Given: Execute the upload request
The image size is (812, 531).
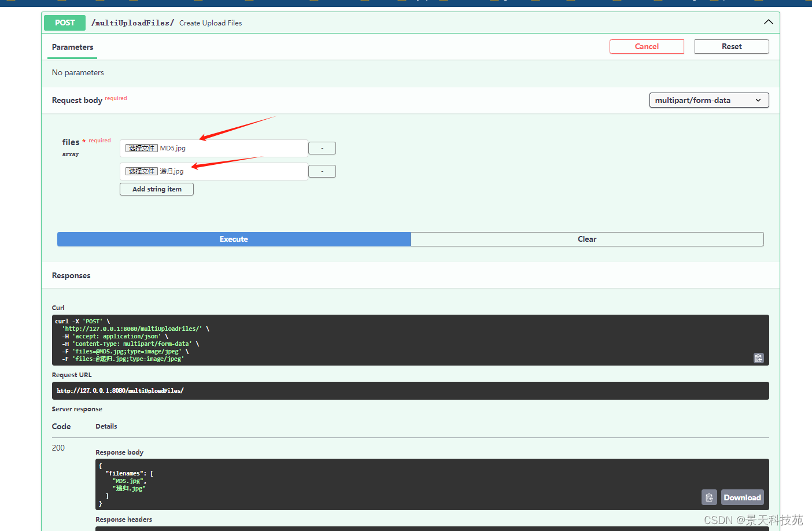Looking at the screenshot, I should [x=234, y=239].
